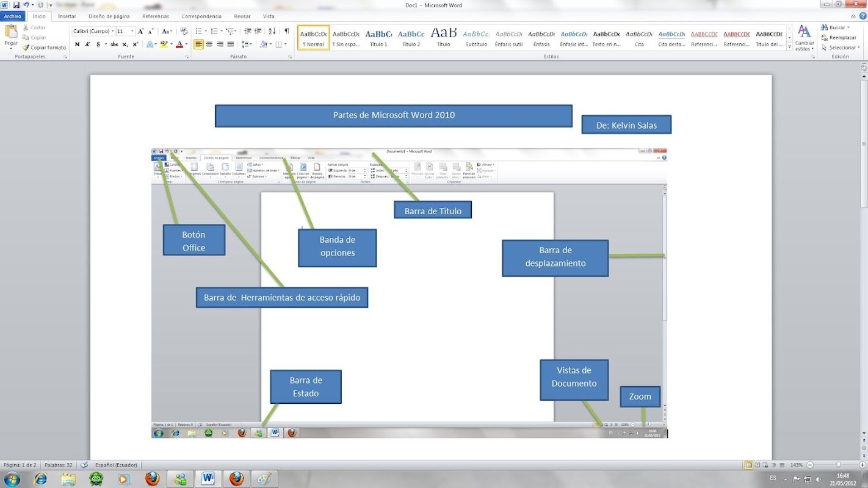Switch to draft view button in status bar

(782, 465)
